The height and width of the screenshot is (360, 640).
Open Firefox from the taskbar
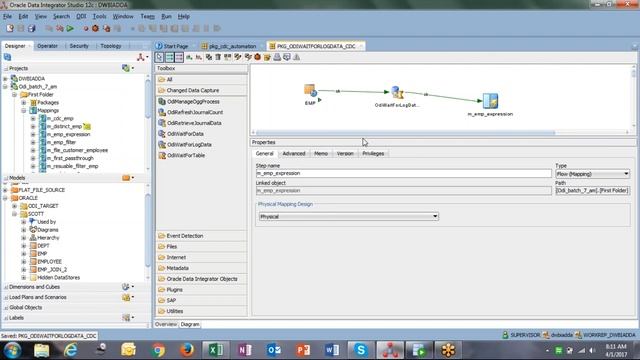187,350
